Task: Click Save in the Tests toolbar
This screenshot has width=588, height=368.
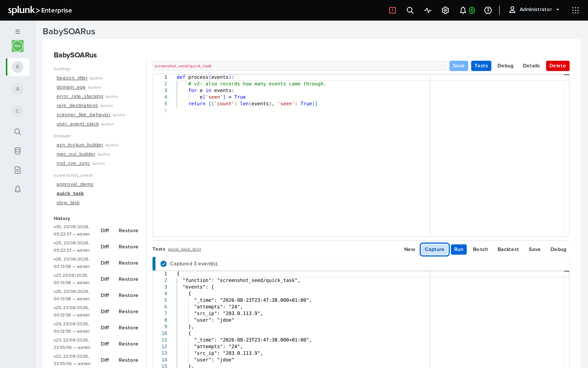Action: 535,249
